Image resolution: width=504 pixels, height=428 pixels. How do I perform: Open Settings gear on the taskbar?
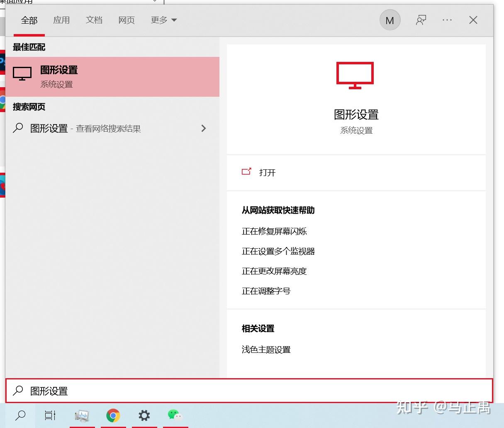pyautogui.click(x=144, y=415)
